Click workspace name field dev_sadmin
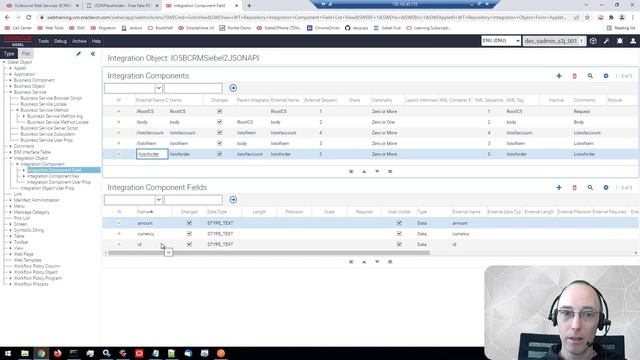Image resolution: width=640 pixels, height=360 pixels. (x=554, y=41)
